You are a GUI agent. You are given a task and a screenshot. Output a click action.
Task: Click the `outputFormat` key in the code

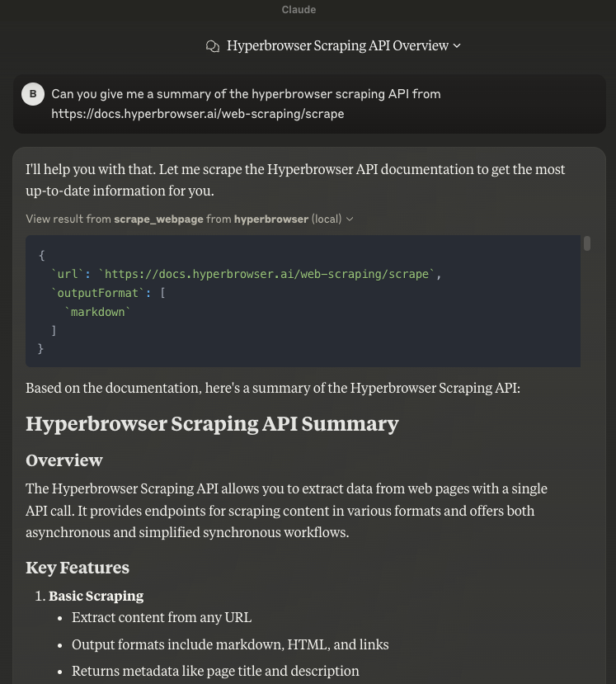97,293
